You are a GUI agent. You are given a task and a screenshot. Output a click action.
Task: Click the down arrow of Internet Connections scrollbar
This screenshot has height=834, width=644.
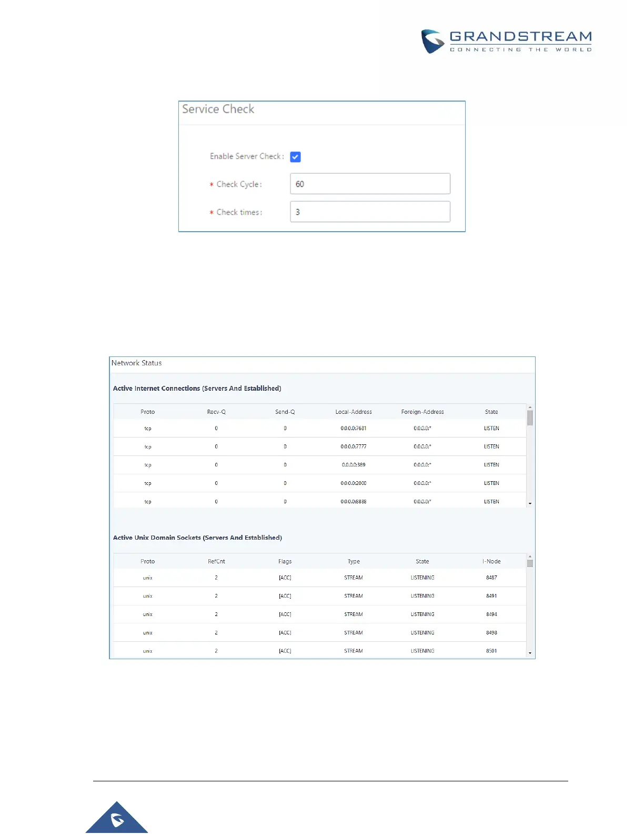pyautogui.click(x=530, y=504)
